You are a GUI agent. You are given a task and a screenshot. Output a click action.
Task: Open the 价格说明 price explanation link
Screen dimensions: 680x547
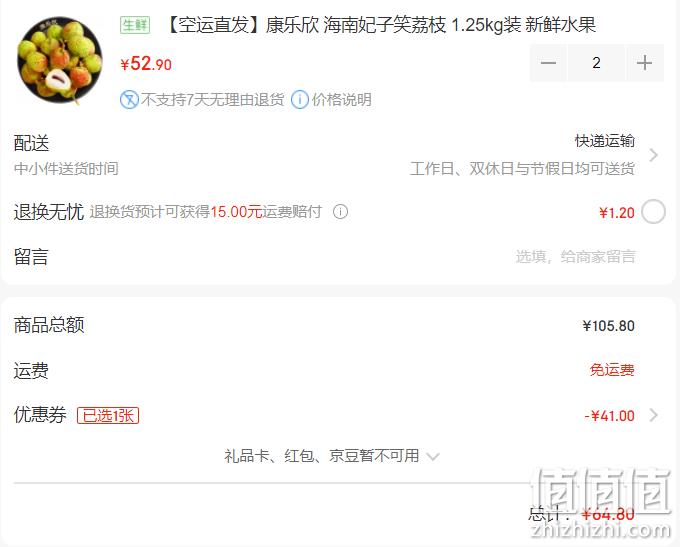click(341, 100)
